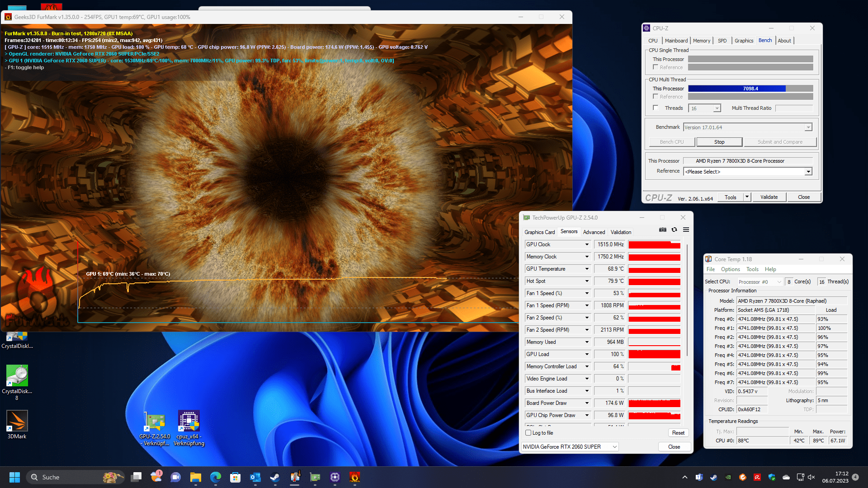
Task: Open Core Temp Options menu
Action: coord(730,269)
